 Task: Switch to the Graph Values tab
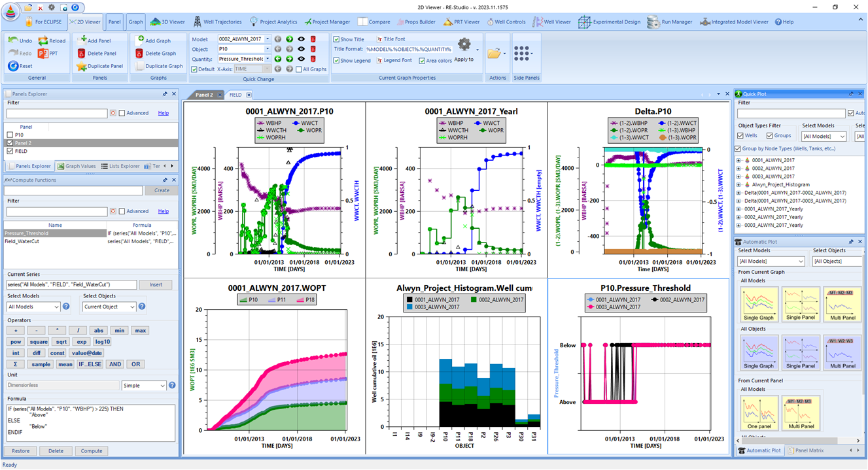click(x=77, y=166)
